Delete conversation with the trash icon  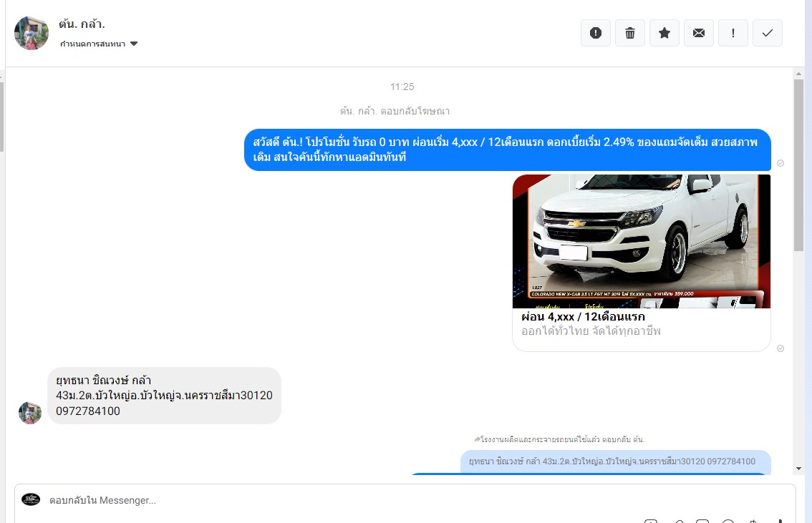click(x=630, y=33)
